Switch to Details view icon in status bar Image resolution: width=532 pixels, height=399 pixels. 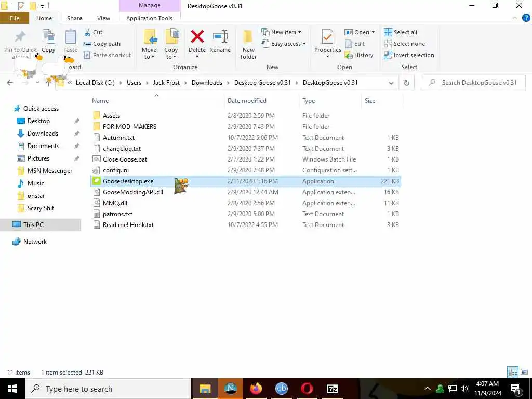[x=512, y=372]
